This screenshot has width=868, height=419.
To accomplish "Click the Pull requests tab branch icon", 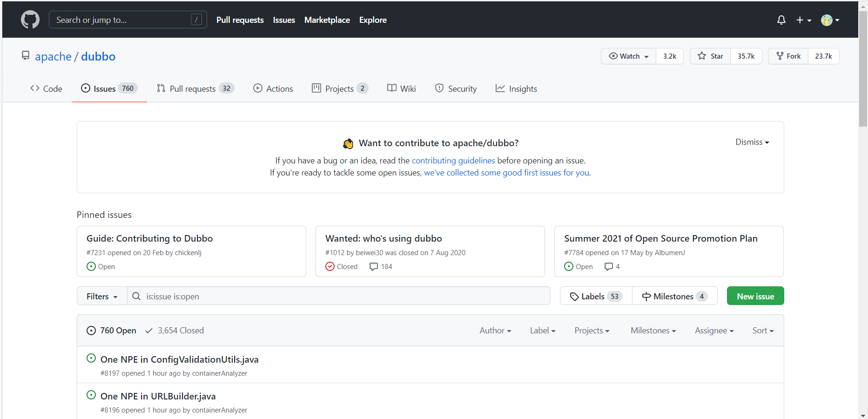I will coord(161,88).
